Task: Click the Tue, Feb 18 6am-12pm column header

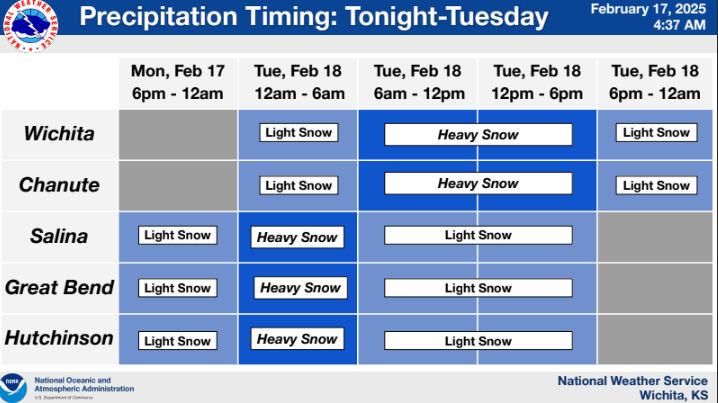Action: click(x=418, y=82)
